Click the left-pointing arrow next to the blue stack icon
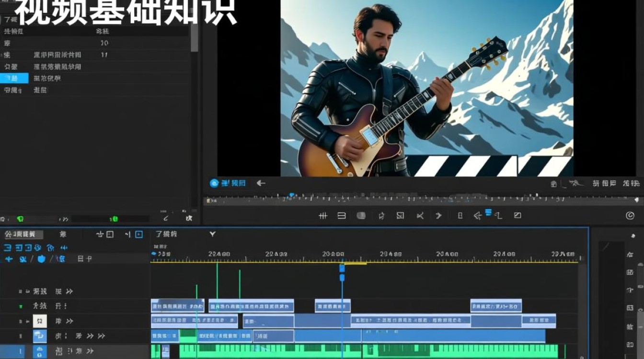Image resolution: width=644 pixels, height=359 pixels. [478, 216]
